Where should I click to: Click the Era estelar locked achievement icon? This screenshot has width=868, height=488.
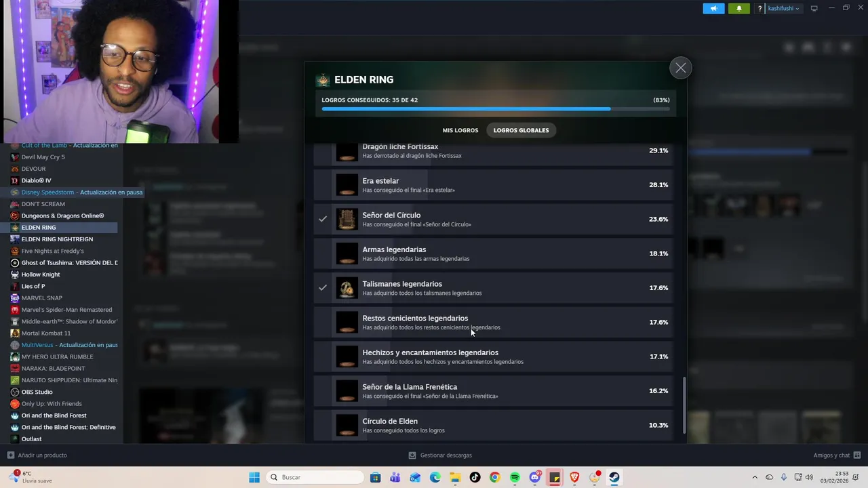[x=347, y=185]
